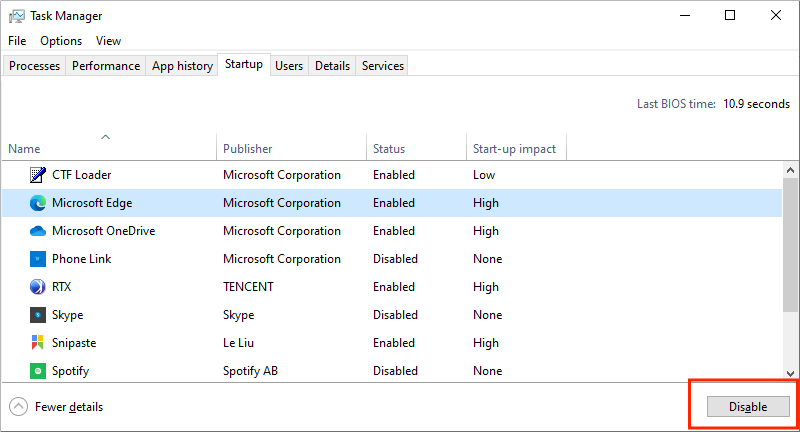800x432 pixels.
Task: Click the Spotify AB publisher cell
Action: click(251, 371)
